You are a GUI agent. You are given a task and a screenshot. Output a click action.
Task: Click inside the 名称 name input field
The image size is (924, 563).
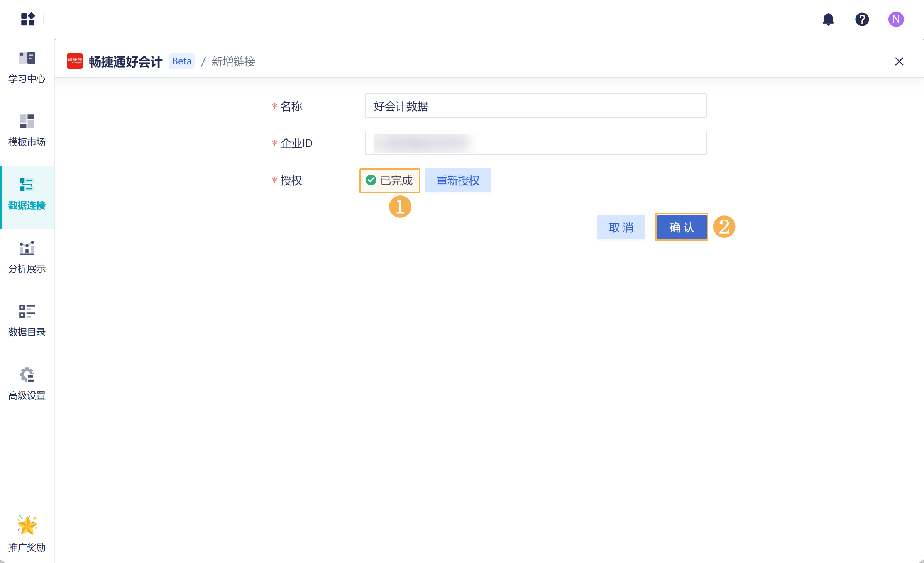(x=535, y=106)
